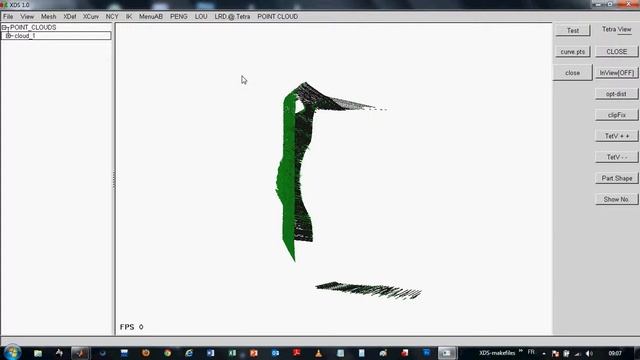640x360 pixels.
Task: Click the opt-dist button
Action: point(617,94)
